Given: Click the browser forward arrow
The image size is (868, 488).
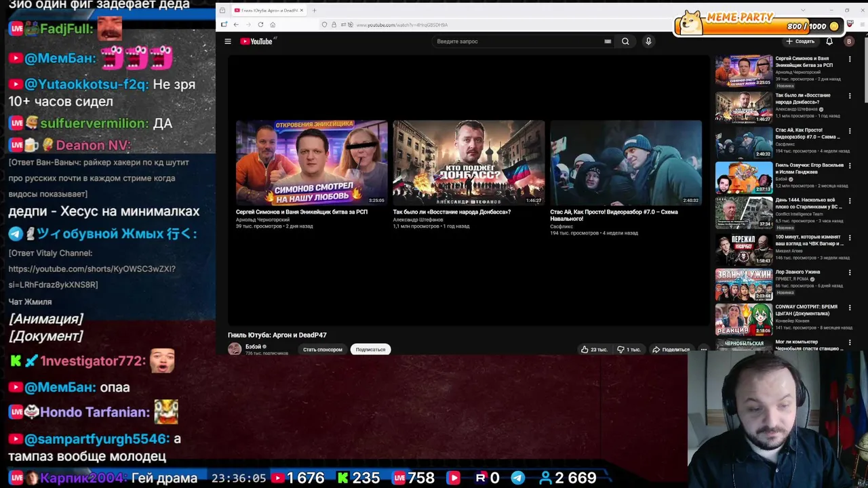Looking at the screenshot, I should [x=248, y=24].
